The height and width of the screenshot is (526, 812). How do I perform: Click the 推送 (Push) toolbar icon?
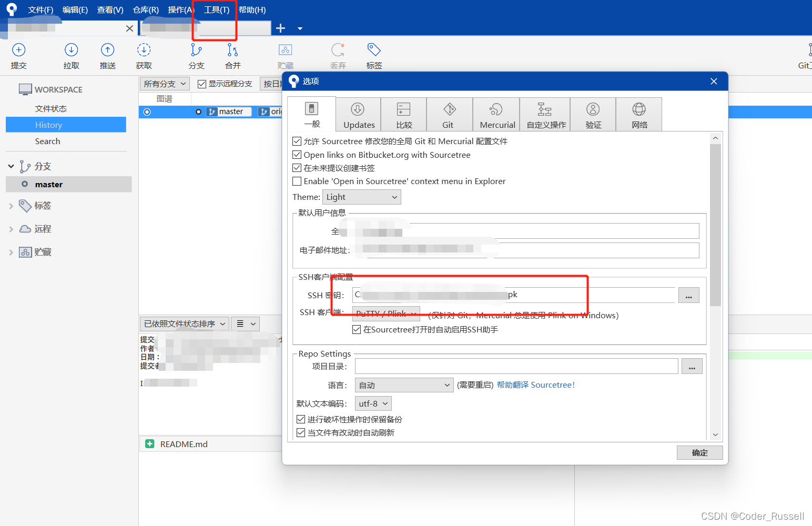click(x=107, y=50)
